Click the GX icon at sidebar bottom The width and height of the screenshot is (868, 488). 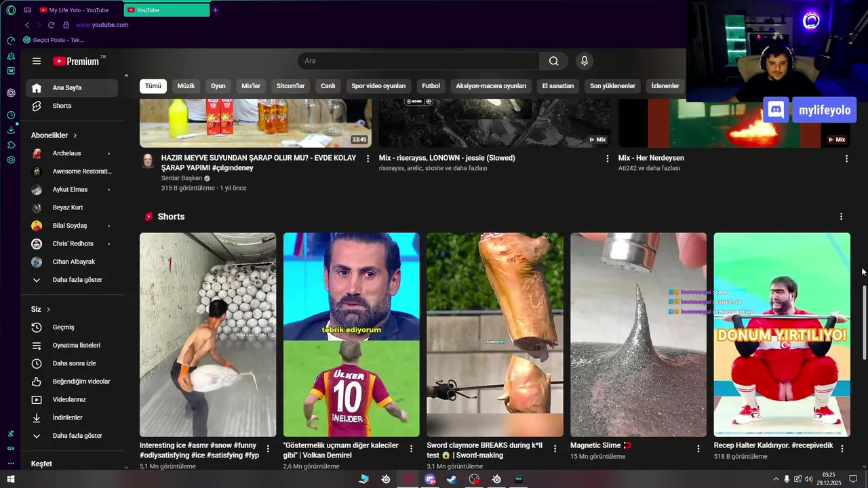point(11,449)
